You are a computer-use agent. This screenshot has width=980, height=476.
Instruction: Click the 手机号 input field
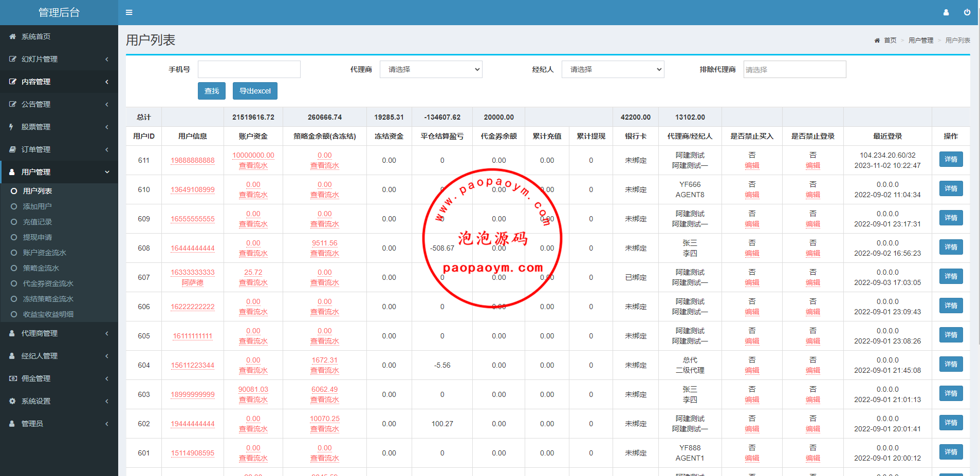[x=249, y=69]
